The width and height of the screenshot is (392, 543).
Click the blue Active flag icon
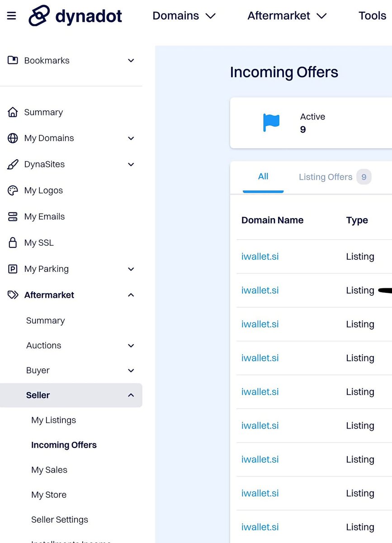click(271, 123)
